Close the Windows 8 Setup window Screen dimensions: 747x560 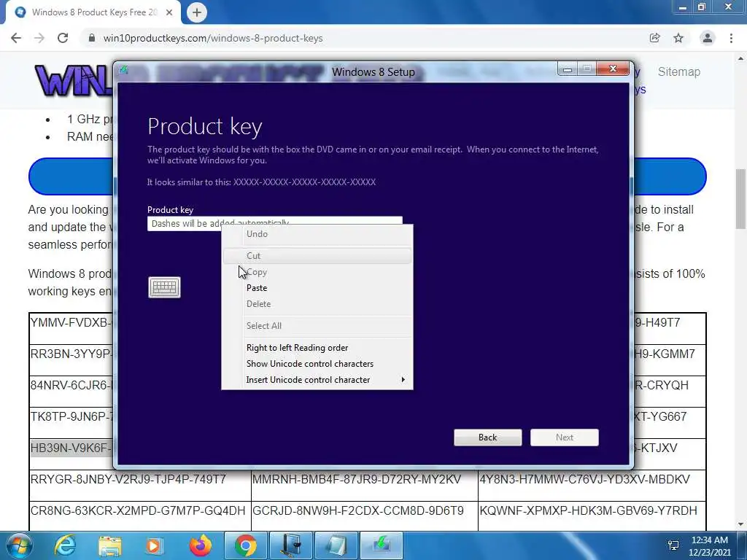(x=613, y=69)
